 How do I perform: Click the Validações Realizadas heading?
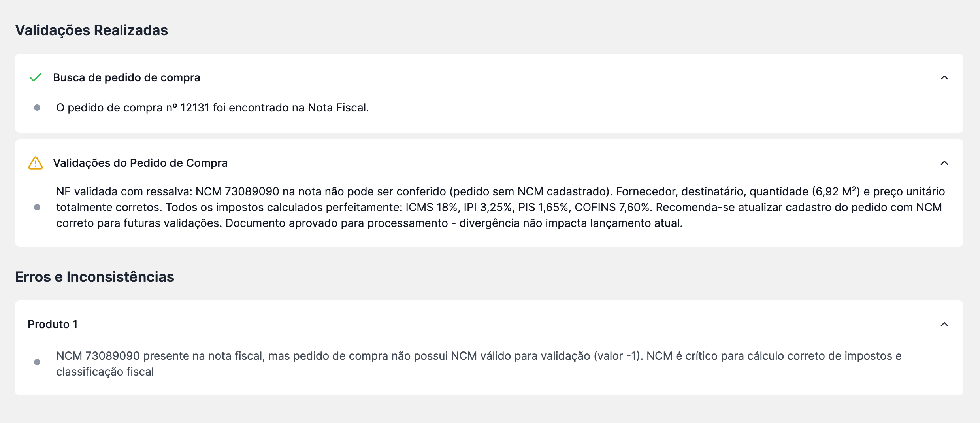coord(92,30)
